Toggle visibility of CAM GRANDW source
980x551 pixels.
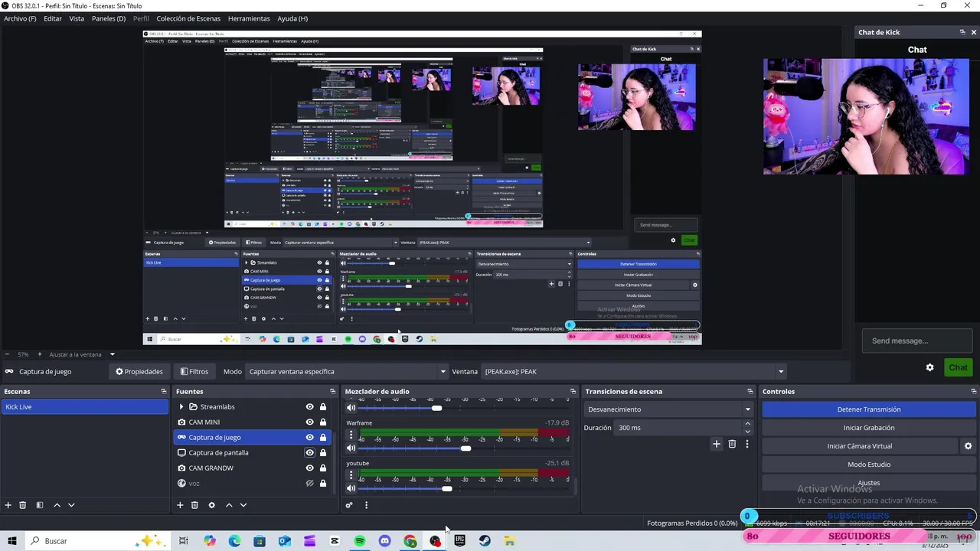tap(309, 468)
